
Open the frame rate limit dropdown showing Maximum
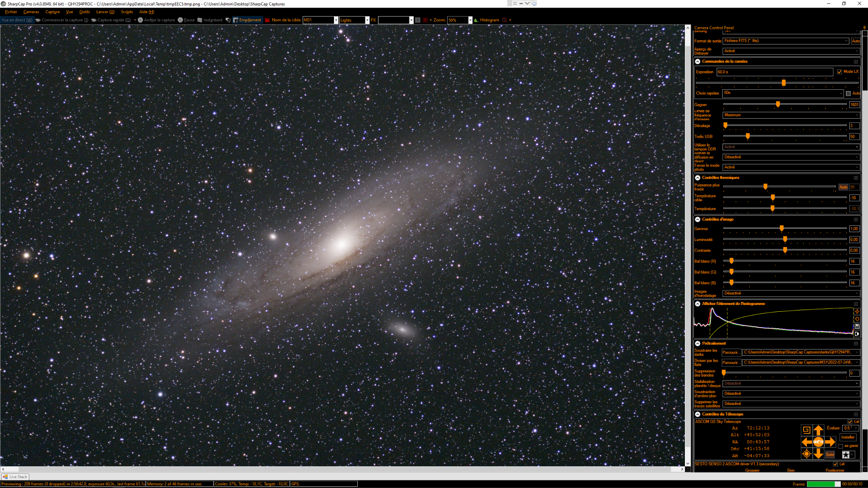(x=791, y=115)
